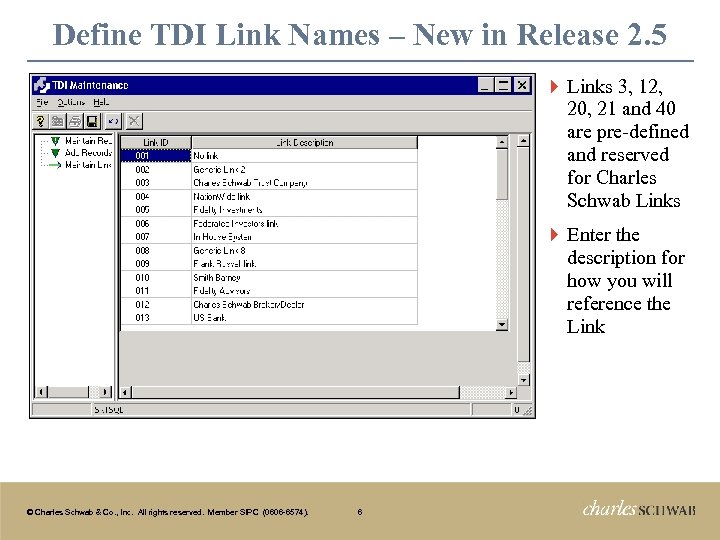Screen dimensions: 720x540
Task: Click the grid scrollbar up arrow
Action: point(502,142)
